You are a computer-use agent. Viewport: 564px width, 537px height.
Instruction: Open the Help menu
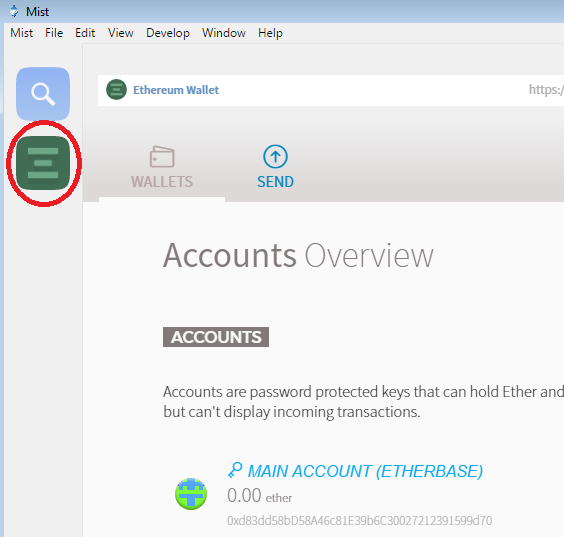coord(270,33)
